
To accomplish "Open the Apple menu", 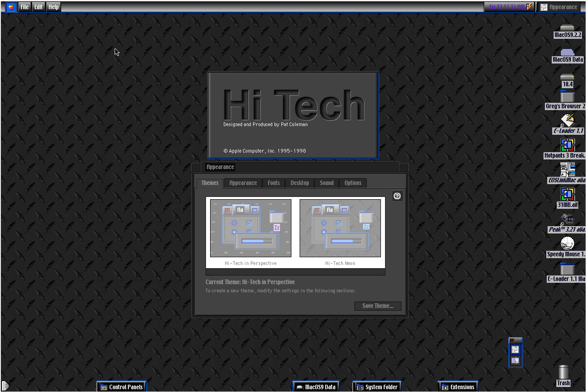I will coord(11,7).
